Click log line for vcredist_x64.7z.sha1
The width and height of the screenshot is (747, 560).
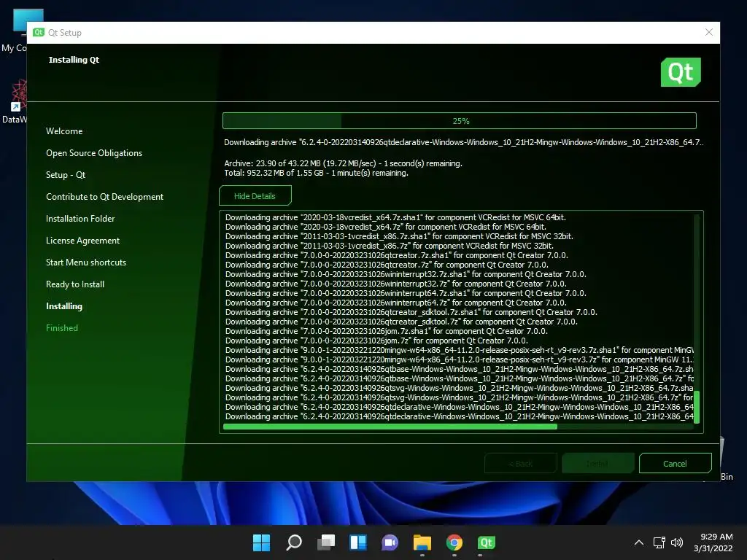pos(395,217)
